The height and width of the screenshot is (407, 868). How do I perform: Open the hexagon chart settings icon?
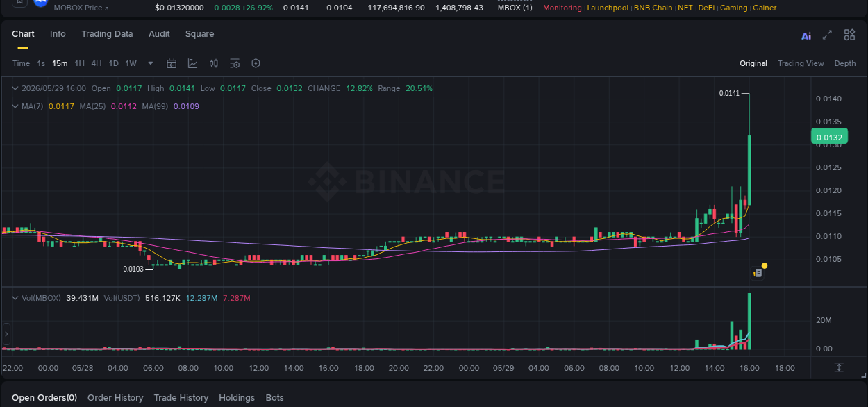click(x=256, y=63)
